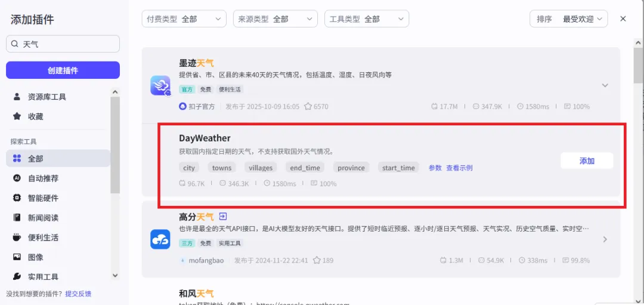Click the 智能硬件 chip icon
644x305 pixels.
point(17,198)
